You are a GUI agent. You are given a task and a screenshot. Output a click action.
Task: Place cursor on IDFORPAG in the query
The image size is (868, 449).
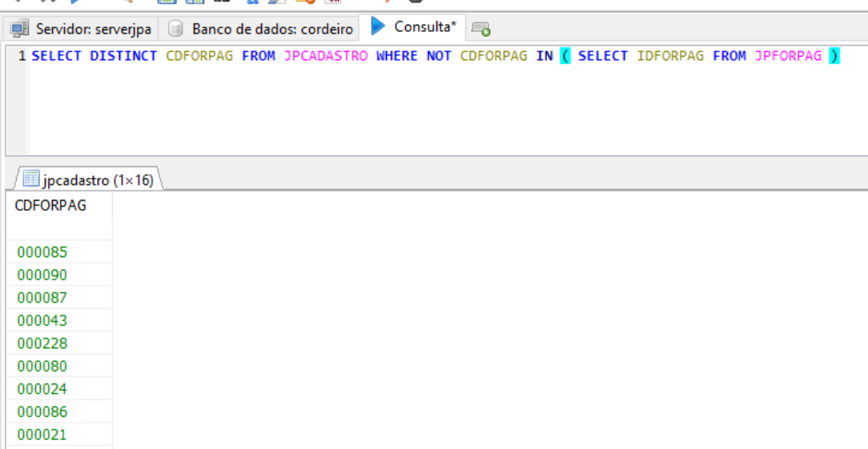coord(670,56)
